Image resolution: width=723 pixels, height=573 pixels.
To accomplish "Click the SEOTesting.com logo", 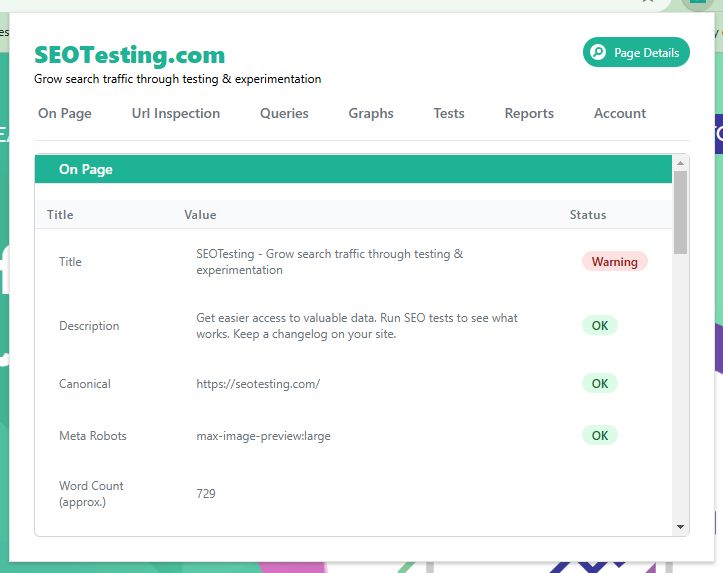I will 130,55.
